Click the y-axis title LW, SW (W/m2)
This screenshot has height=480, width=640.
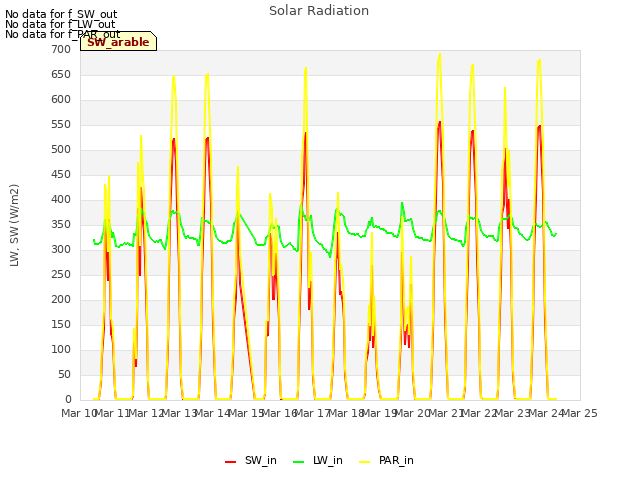coord(15,225)
